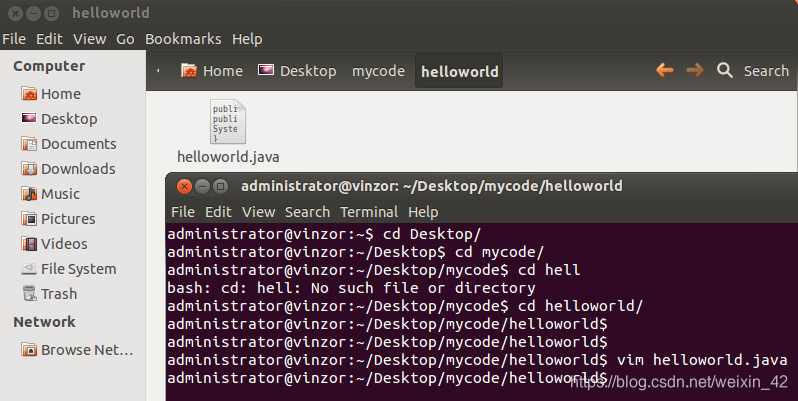The image size is (798, 401).
Task: Open the Bookmarks menu in file manager
Action: pyautogui.click(x=183, y=39)
